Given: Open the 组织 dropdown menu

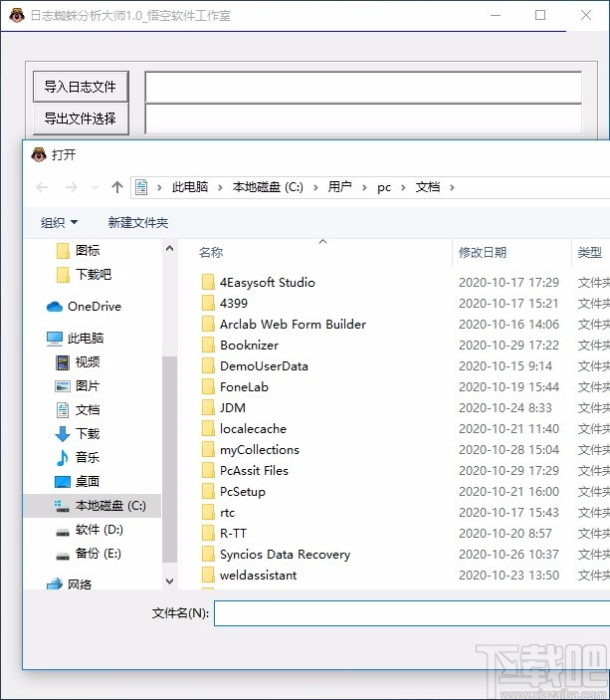Looking at the screenshot, I should click(59, 222).
